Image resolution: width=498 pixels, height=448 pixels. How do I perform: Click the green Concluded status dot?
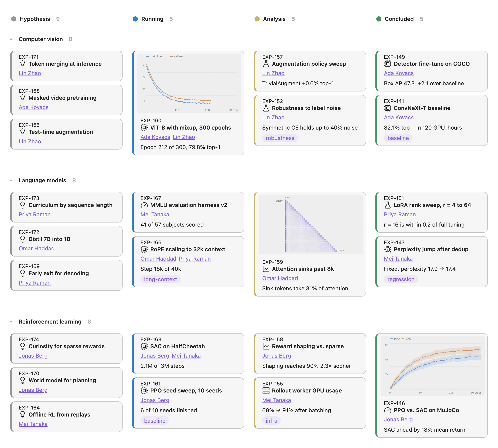tap(379, 19)
